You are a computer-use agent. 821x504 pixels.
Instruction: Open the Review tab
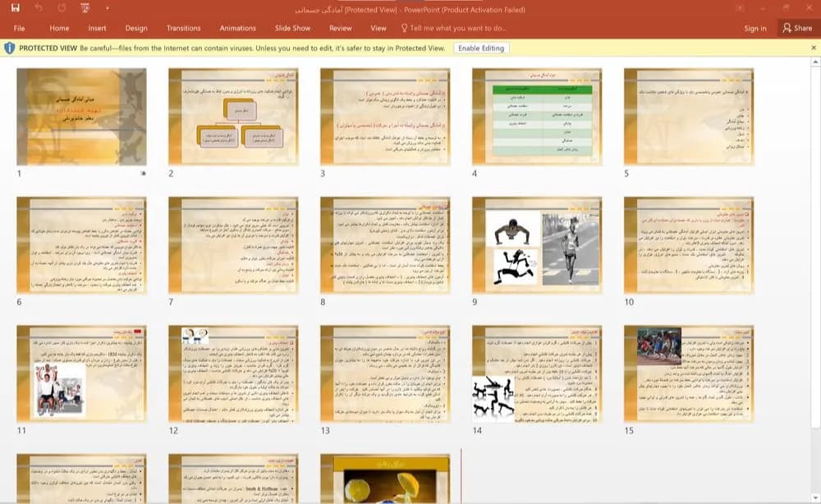point(341,28)
